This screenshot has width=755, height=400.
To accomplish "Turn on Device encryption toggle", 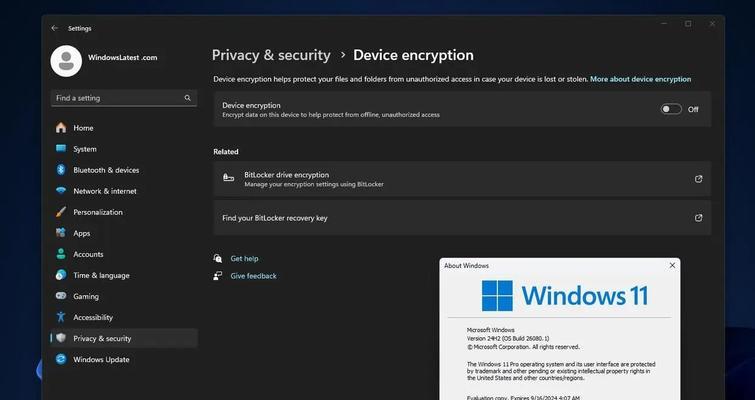I will tap(671, 109).
